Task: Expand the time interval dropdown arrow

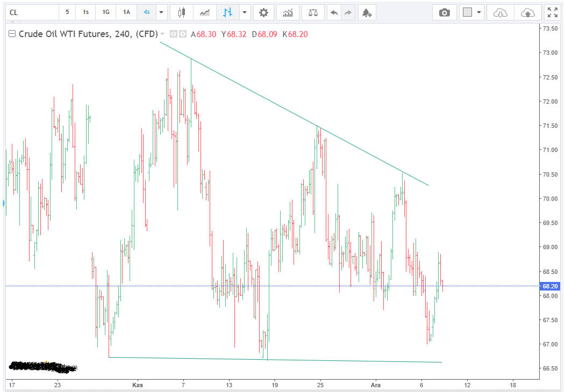Action: (162, 12)
